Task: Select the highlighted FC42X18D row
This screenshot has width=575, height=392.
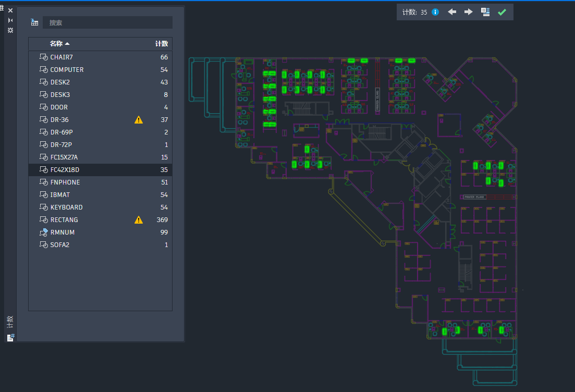Action: click(x=100, y=170)
